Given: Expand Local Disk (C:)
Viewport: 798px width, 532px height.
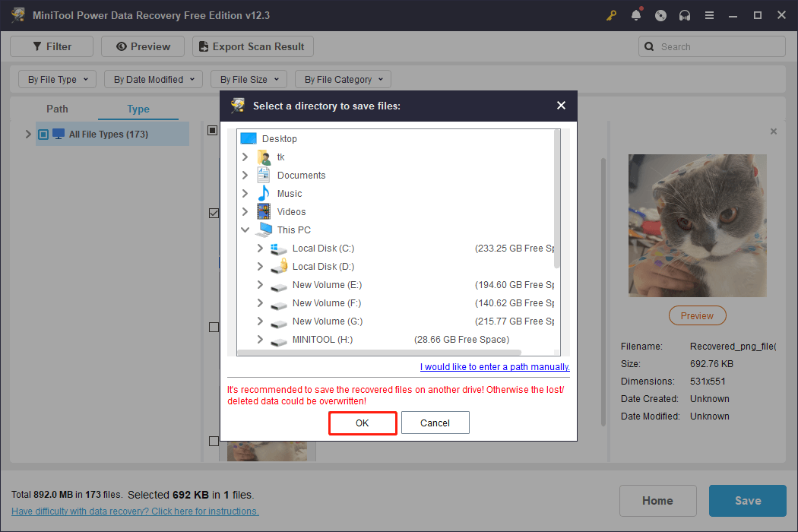Looking at the screenshot, I should (x=260, y=248).
